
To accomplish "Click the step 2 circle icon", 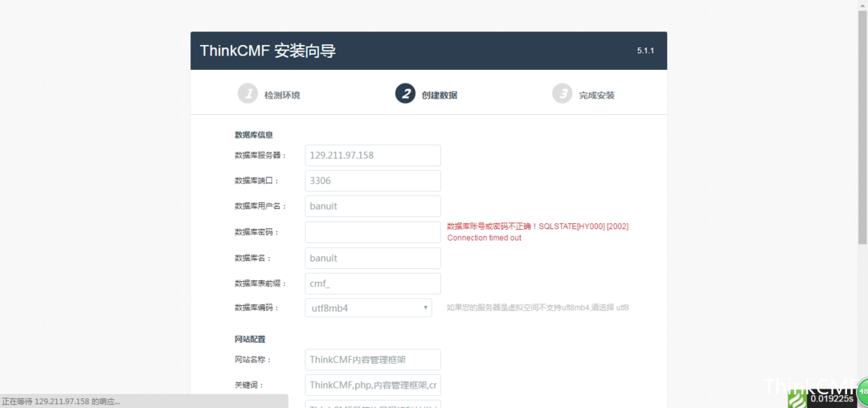I will pyautogui.click(x=405, y=93).
